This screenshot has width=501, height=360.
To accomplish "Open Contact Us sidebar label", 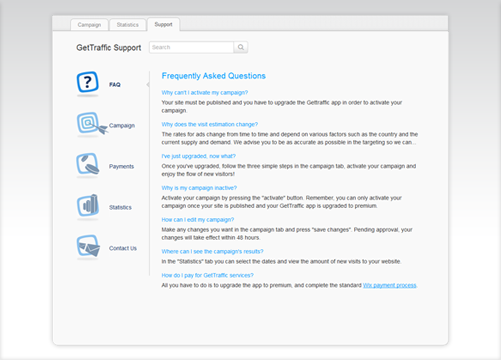I will click(x=123, y=248).
